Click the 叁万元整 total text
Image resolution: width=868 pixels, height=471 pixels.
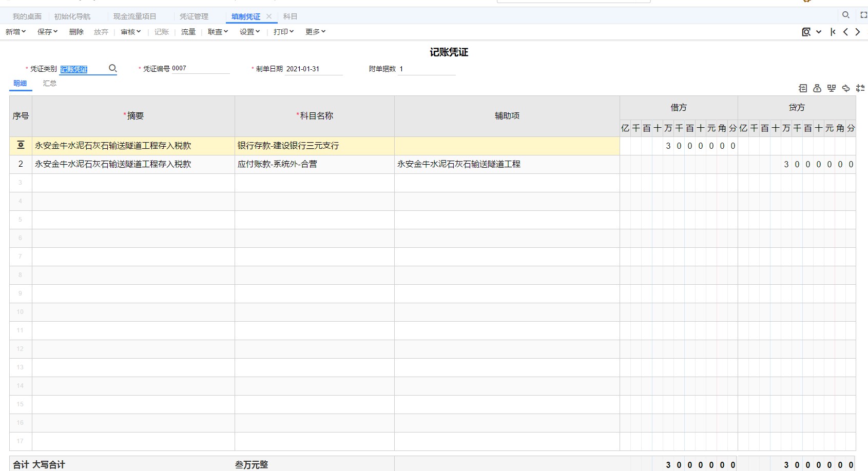(252, 465)
